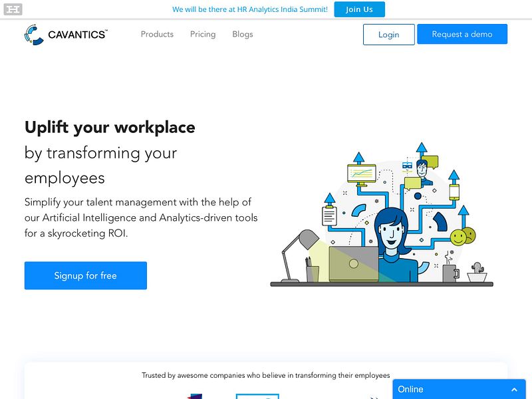Click the clipboard document icon in illustration
Screen dimensions: 532x399
point(329,215)
